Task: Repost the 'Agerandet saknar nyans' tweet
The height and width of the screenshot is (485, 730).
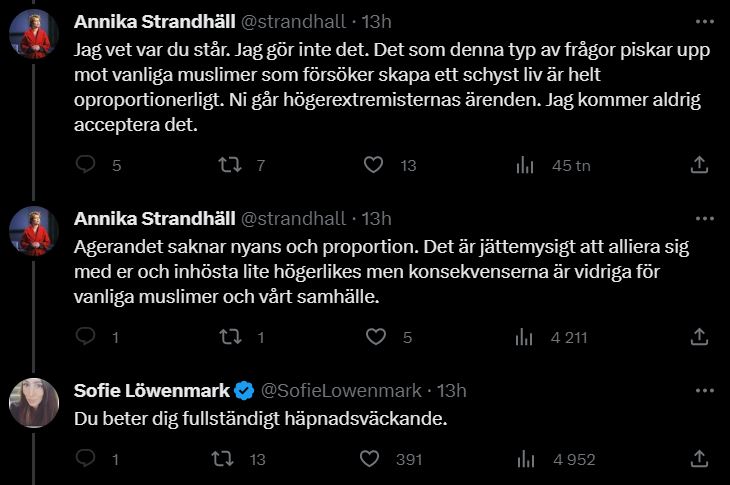Action: tap(229, 337)
